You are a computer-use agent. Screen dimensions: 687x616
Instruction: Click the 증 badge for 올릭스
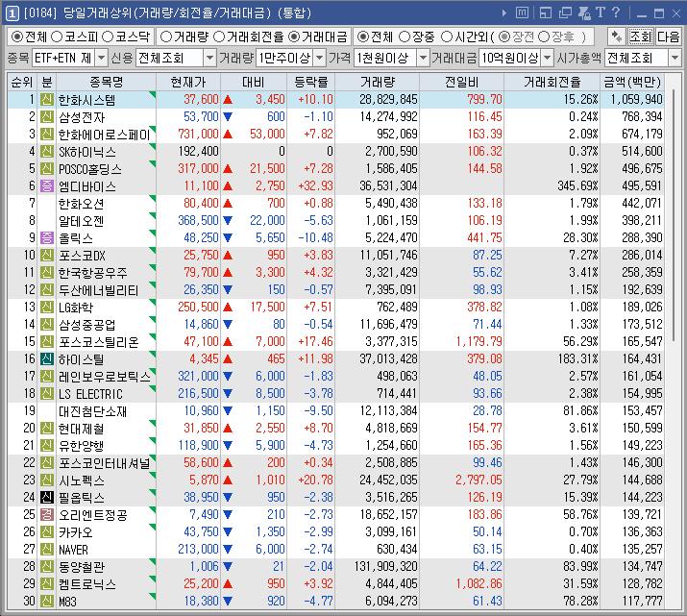[x=47, y=238]
